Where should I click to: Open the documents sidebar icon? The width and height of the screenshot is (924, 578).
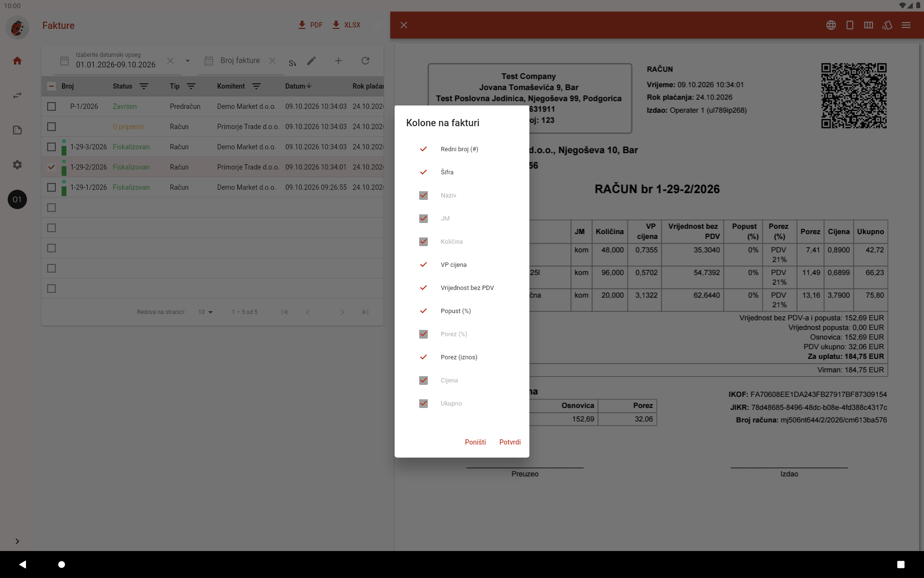(x=17, y=130)
